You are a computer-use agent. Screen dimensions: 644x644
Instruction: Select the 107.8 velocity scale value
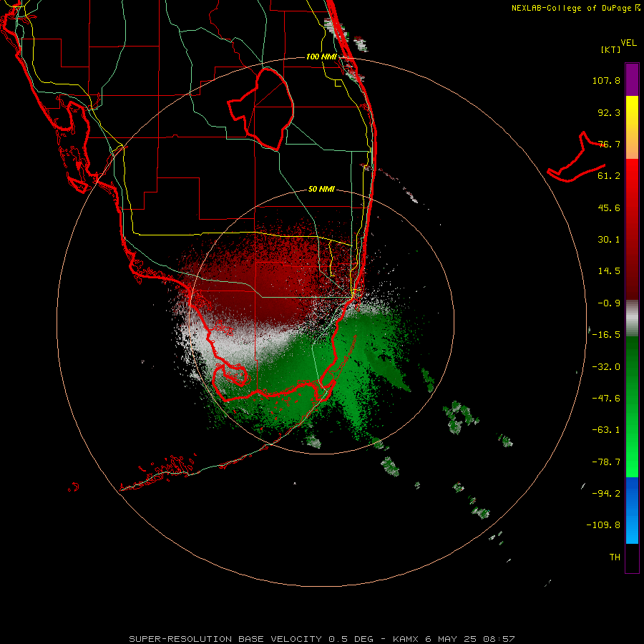click(x=606, y=80)
